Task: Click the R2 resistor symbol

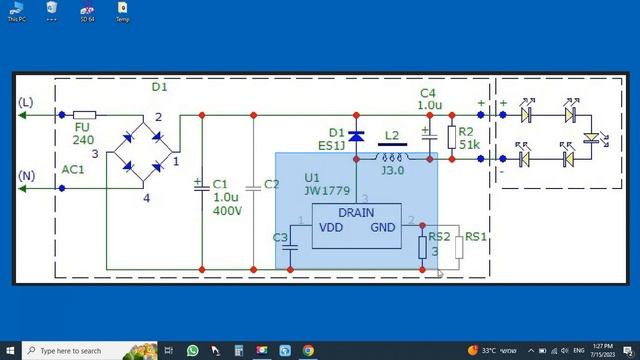Action: (452, 137)
